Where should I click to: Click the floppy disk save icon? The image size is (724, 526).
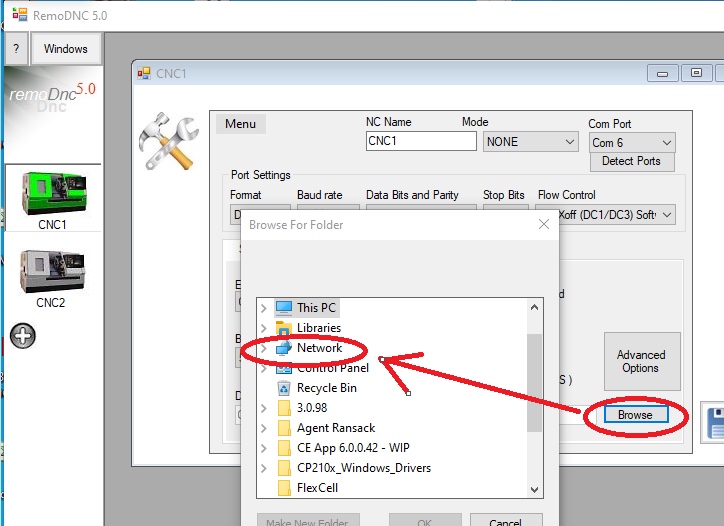712,420
